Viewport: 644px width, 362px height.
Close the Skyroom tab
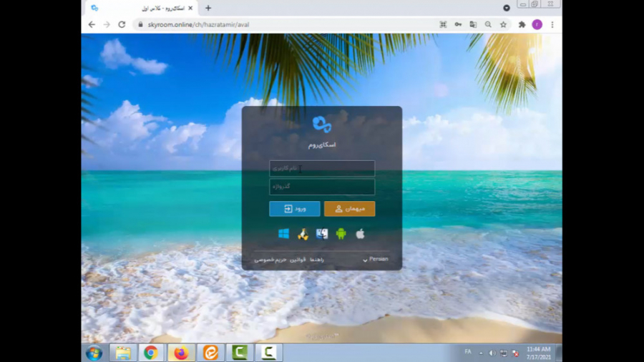coord(190,8)
